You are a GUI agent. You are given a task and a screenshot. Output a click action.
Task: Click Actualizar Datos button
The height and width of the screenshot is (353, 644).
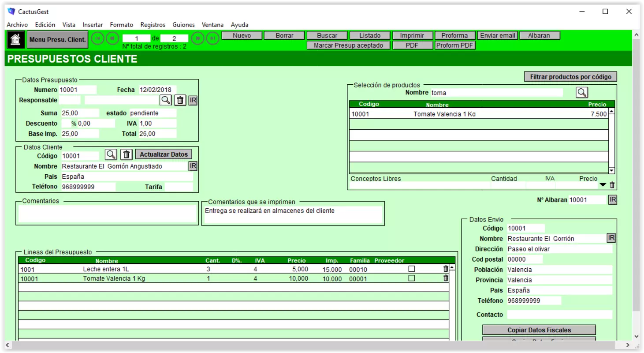(164, 154)
